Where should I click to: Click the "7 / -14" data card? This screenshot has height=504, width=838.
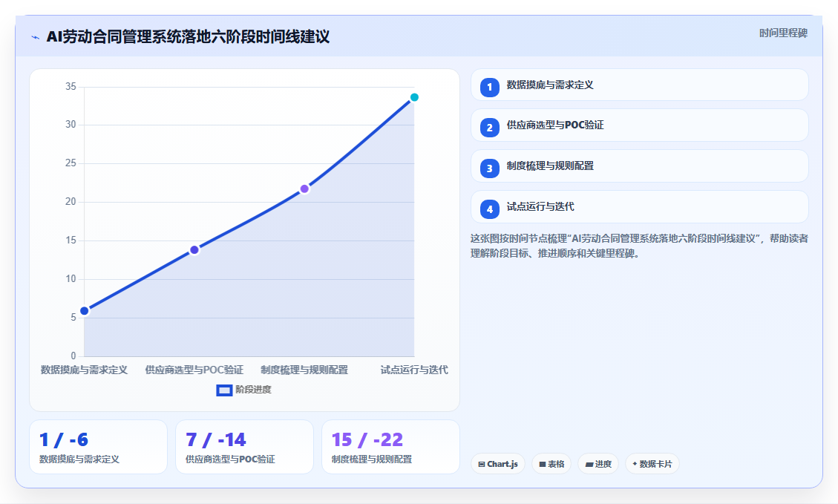(x=244, y=447)
